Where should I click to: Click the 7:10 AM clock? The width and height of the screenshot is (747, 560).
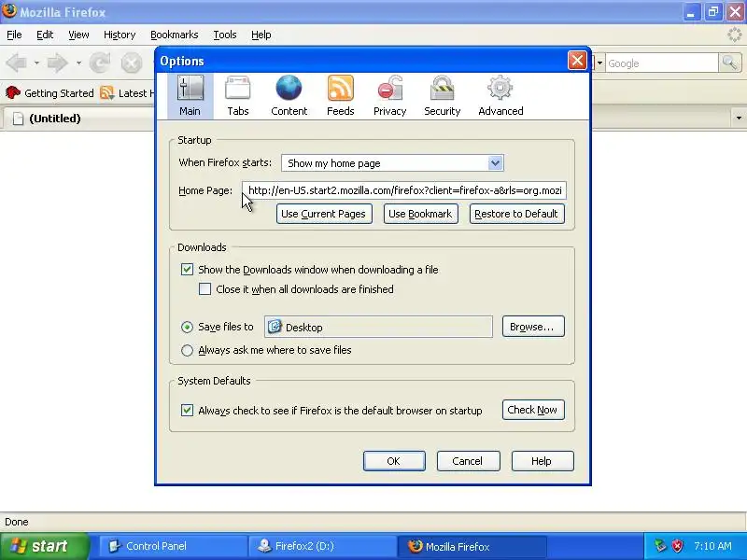[x=712, y=546]
